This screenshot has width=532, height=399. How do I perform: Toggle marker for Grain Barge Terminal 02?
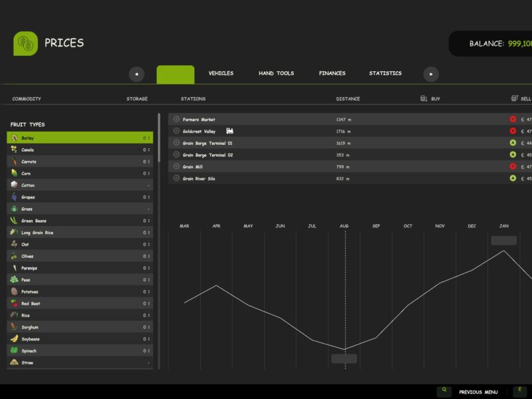(176, 155)
